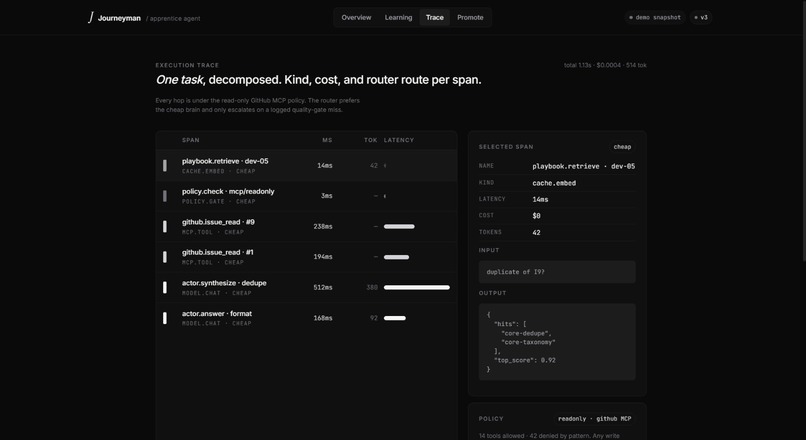806x440 pixels.
Task: Click the 380 token count
Action: (372, 287)
